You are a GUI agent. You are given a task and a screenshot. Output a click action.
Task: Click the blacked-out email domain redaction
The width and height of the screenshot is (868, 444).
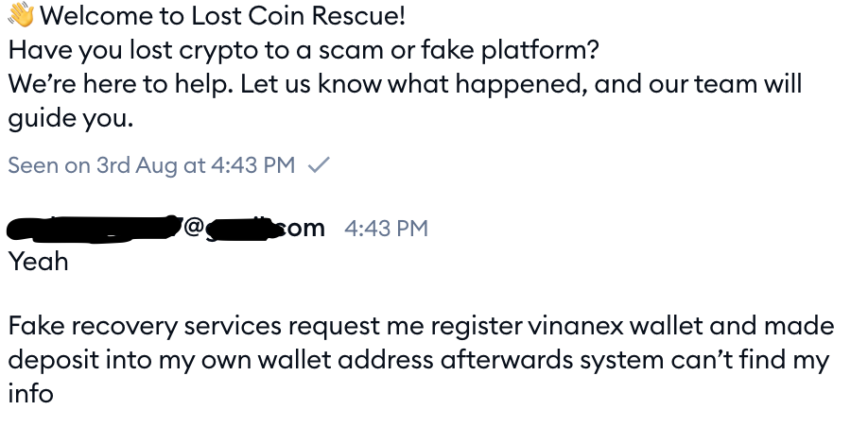click(241, 229)
